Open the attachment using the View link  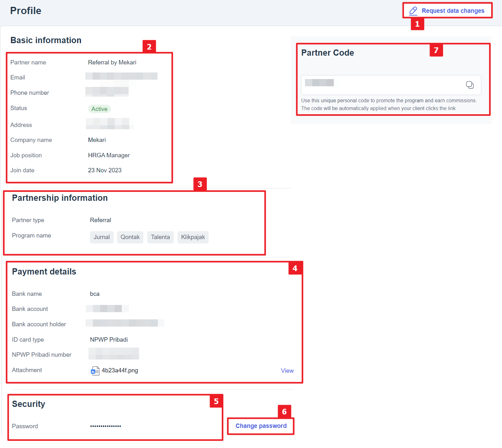point(287,371)
